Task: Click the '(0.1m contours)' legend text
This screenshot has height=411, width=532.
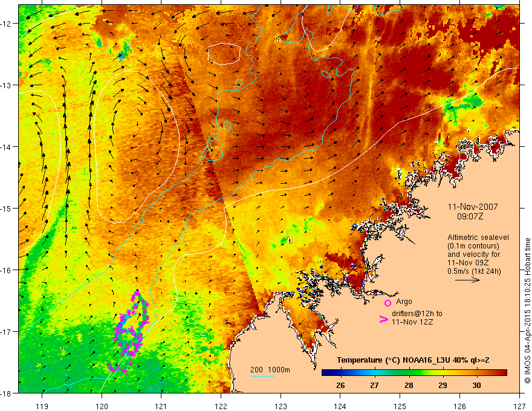Action: (473, 246)
